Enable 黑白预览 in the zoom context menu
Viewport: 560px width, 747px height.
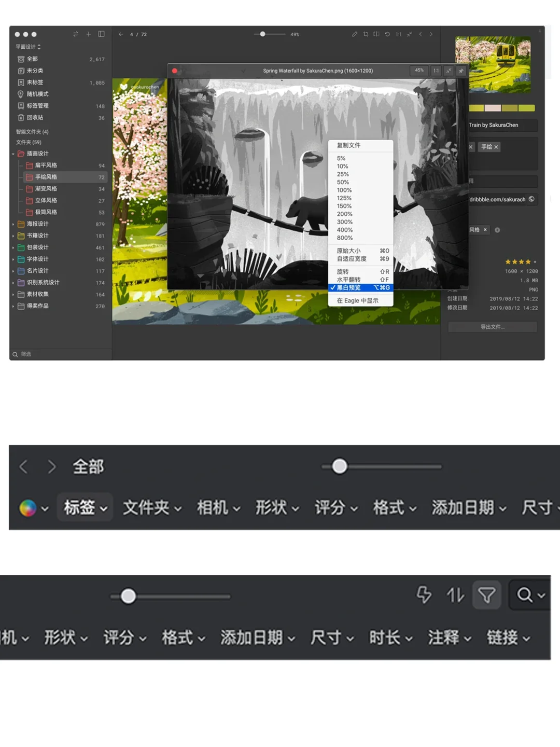[349, 287]
